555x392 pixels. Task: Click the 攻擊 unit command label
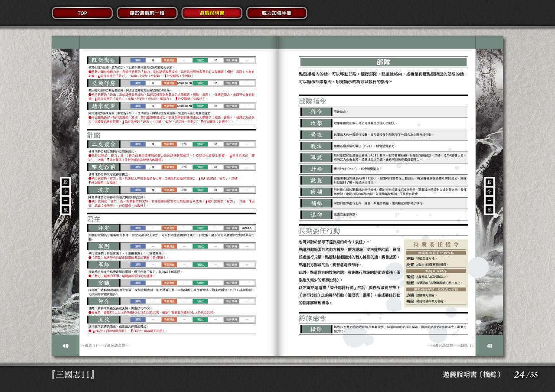pyautogui.click(x=316, y=123)
